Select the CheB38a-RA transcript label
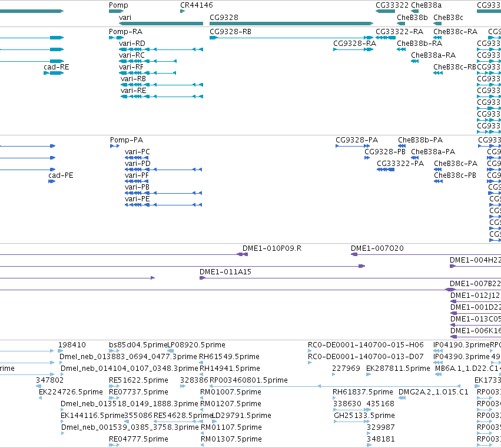 (433, 55)
